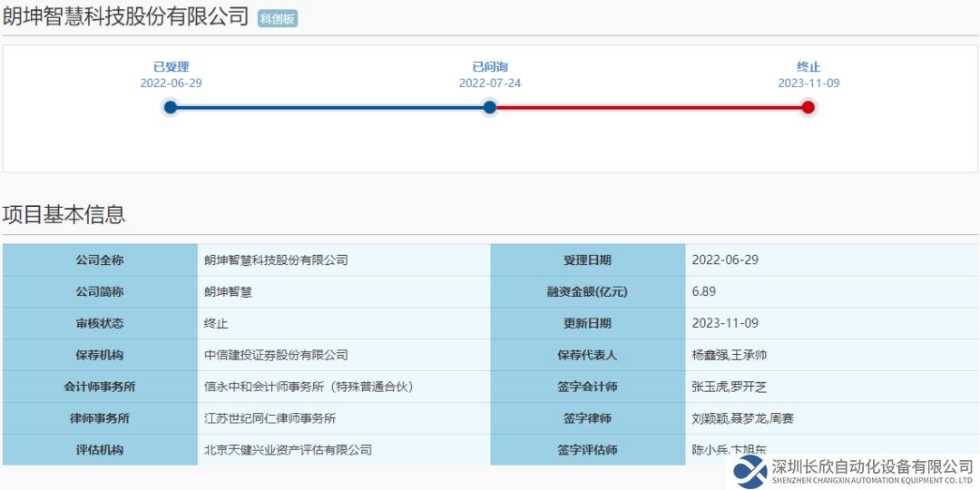Viewport: 980px width, 490px height.
Task: Click the date 2022-07-24 in timeline
Action: click(489, 83)
